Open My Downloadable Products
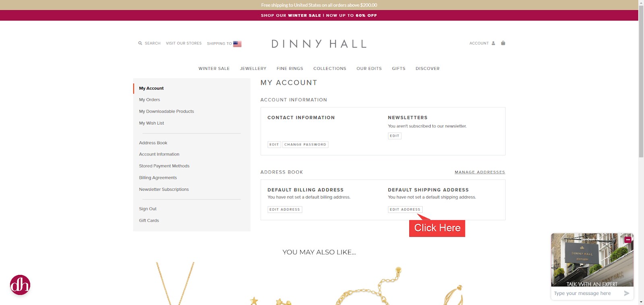Viewport: 644px width, 305px height. pyautogui.click(x=166, y=111)
